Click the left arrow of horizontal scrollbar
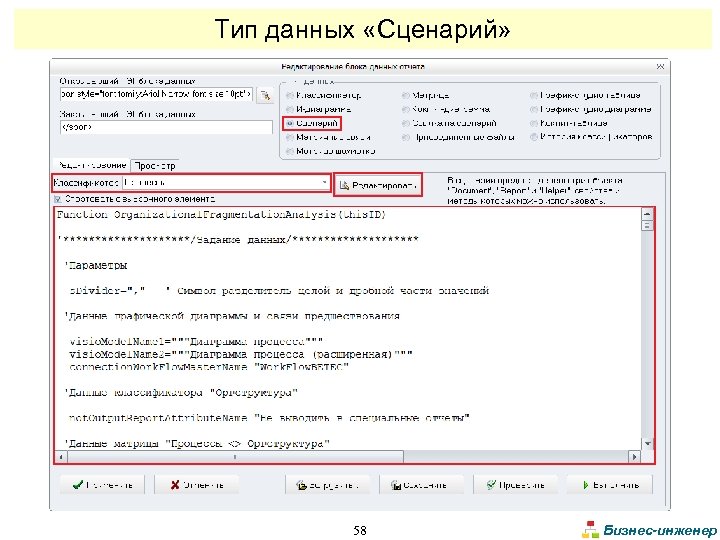Viewport: 720px width, 540px height. (61, 457)
